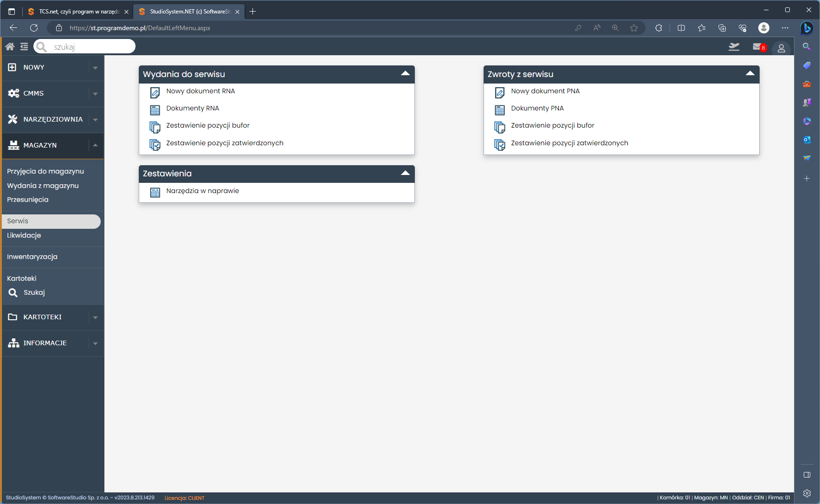The width and height of the screenshot is (820, 504).
Task: Click the magnifier icon beside Szukaj in sidebar
Action: click(13, 293)
